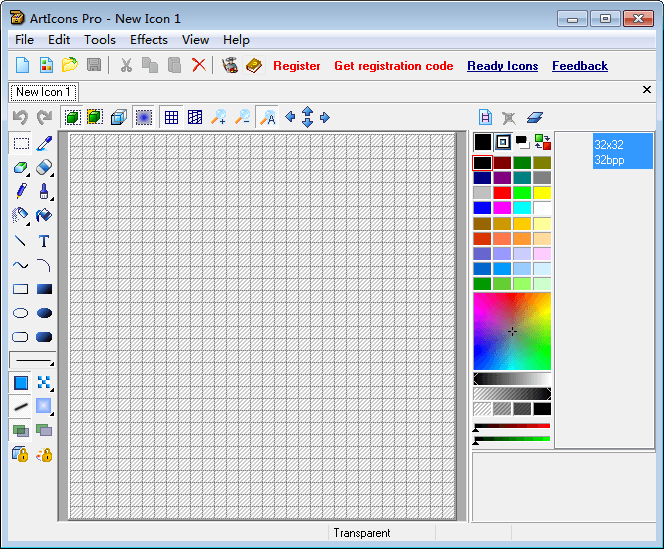
Task: Pick the yellow color swatch
Action: coord(542,193)
